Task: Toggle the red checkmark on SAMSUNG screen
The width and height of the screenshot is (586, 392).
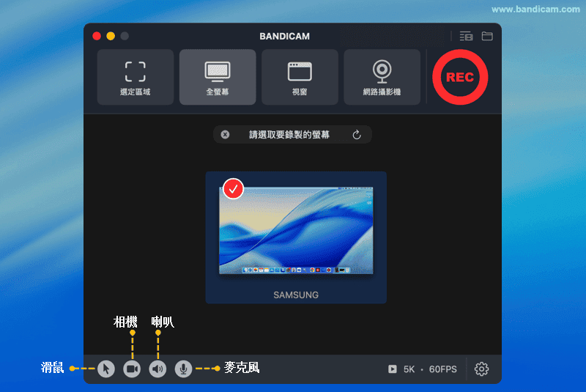Action: point(233,189)
